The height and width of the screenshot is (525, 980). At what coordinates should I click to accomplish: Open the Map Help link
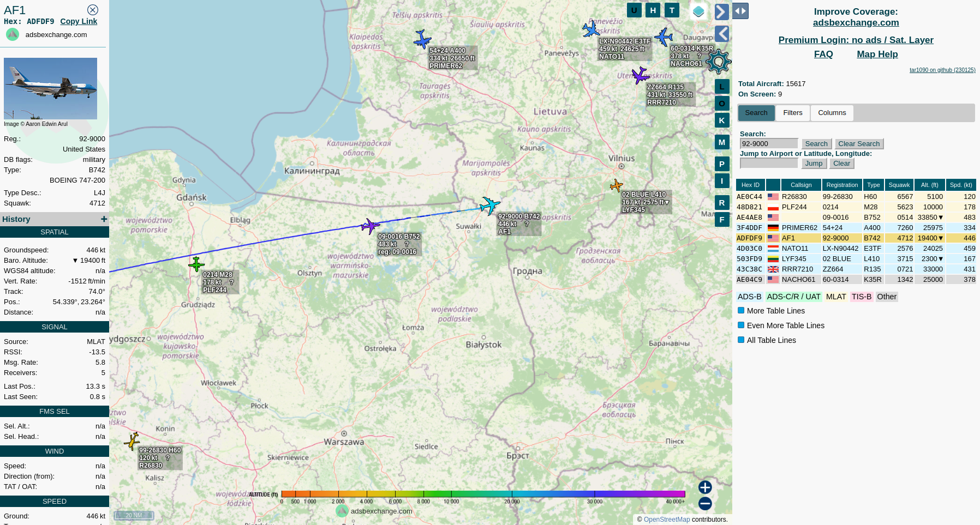tap(877, 54)
